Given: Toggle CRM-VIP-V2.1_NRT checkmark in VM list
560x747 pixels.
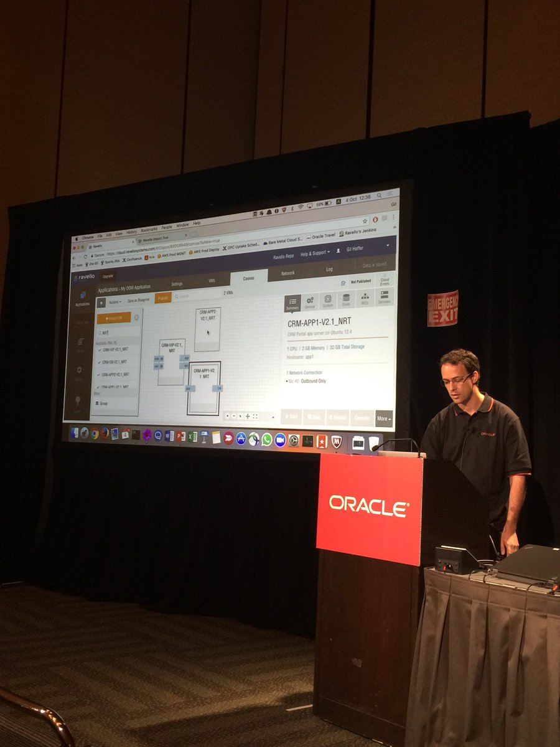Looking at the screenshot, I should [100, 350].
